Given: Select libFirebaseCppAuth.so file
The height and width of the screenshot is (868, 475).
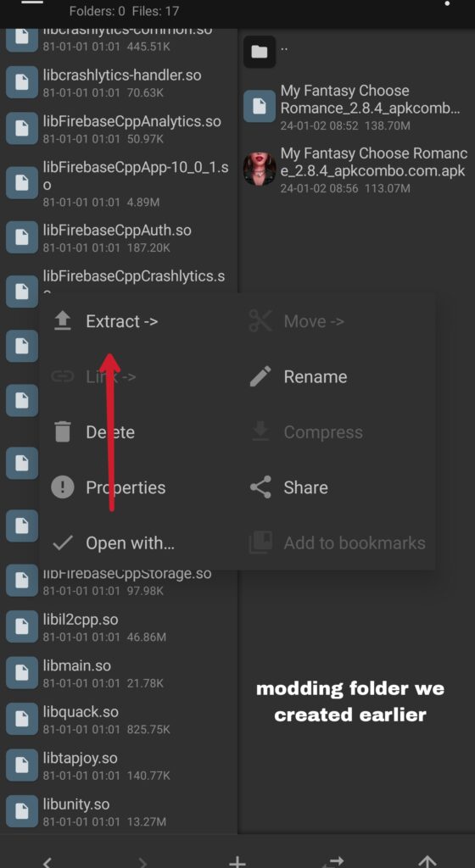Looking at the screenshot, I should [x=119, y=237].
